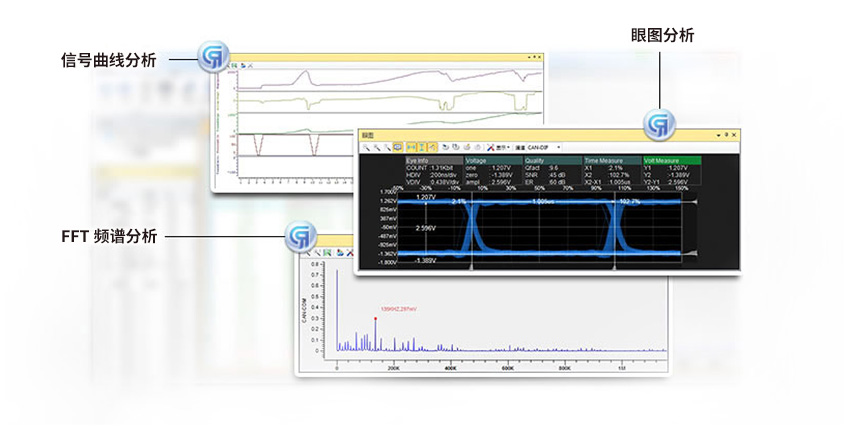Open the eye diagram panel options arrow
The height and width of the screenshot is (435, 850).
coord(717,134)
